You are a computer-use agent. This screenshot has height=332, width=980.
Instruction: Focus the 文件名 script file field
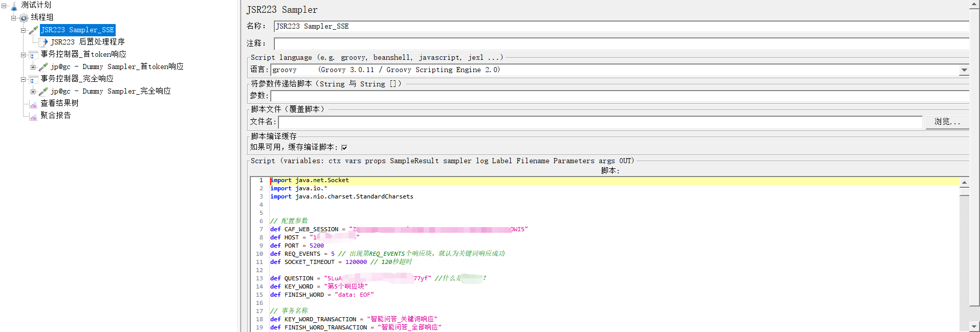pyautogui.click(x=600, y=122)
